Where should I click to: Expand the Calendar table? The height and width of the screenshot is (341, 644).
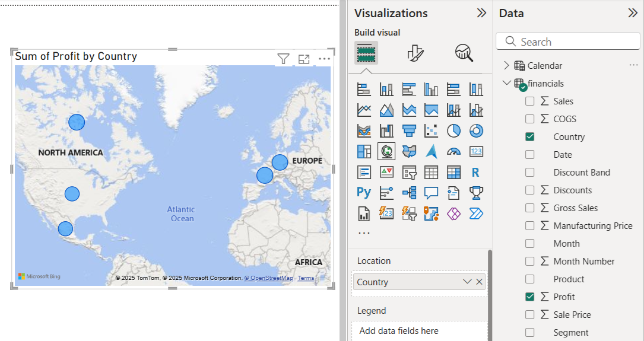click(x=506, y=65)
